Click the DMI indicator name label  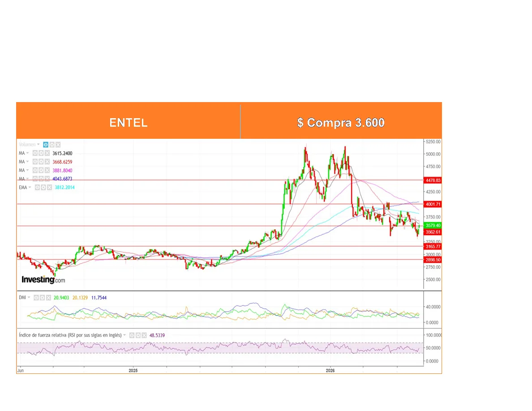coord(22,298)
